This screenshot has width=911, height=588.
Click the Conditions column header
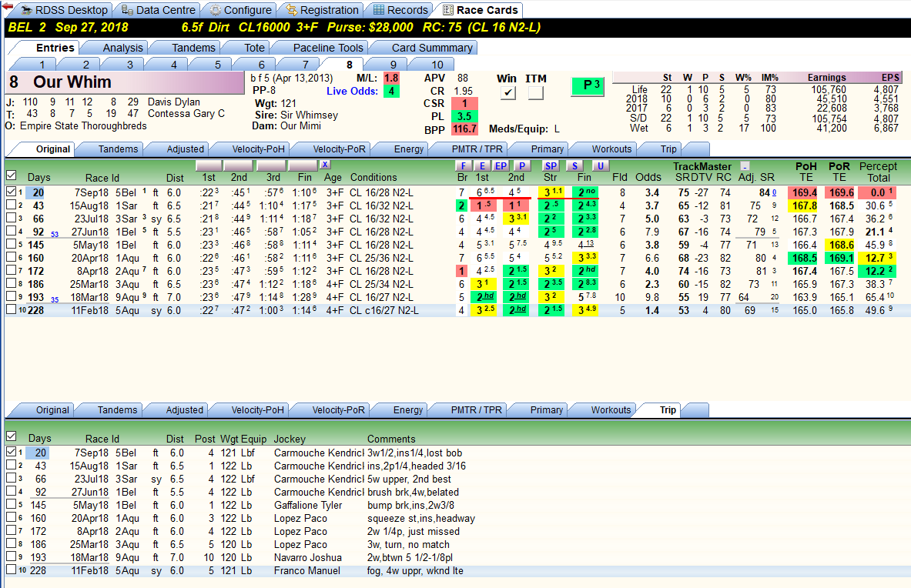pyautogui.click(x=373, y=178)
